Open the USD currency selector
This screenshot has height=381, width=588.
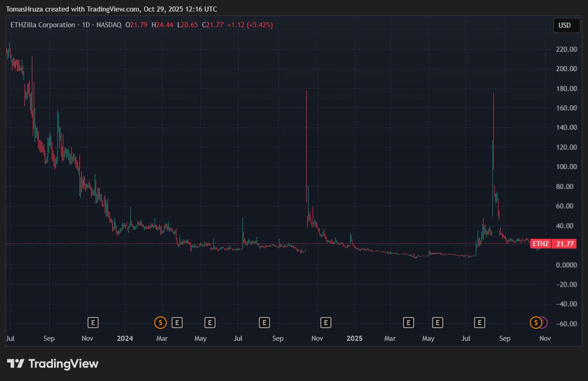pyautogui.click(x=566, y=25)
